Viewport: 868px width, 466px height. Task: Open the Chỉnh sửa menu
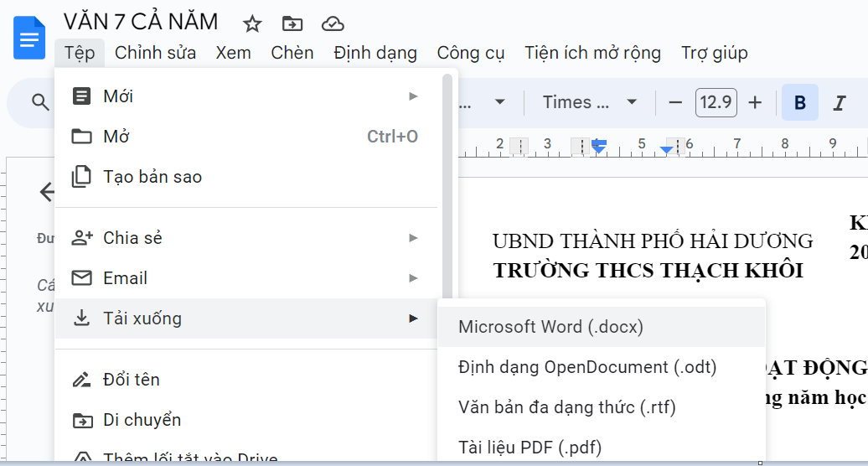tap(155, 53)
